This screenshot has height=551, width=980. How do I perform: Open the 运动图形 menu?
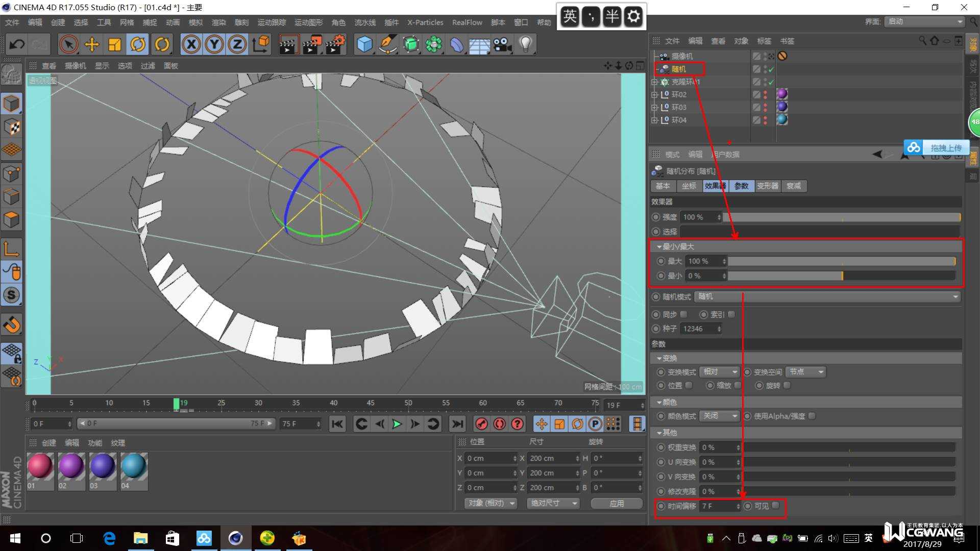(x=308, y=22)
